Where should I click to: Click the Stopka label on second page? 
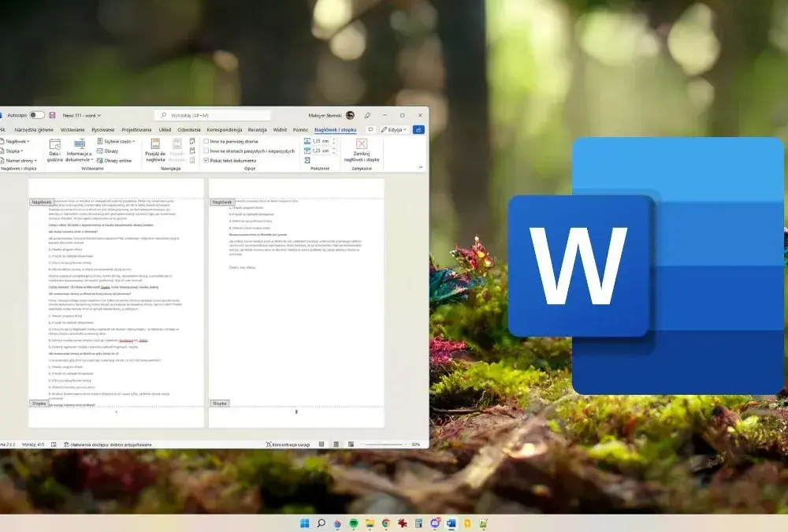pyautogui.click(x=219, y=404)
